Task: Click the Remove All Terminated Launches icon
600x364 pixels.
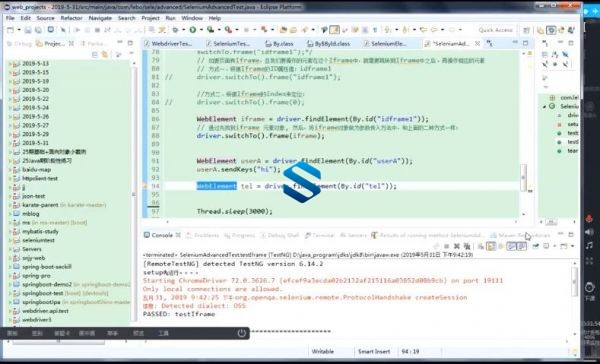Action: (x=467, y=246)
